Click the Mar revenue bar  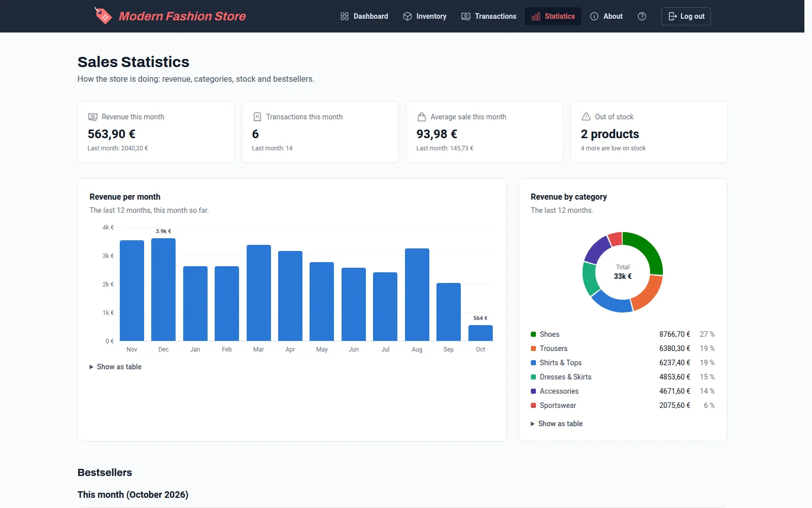point(259,293)
